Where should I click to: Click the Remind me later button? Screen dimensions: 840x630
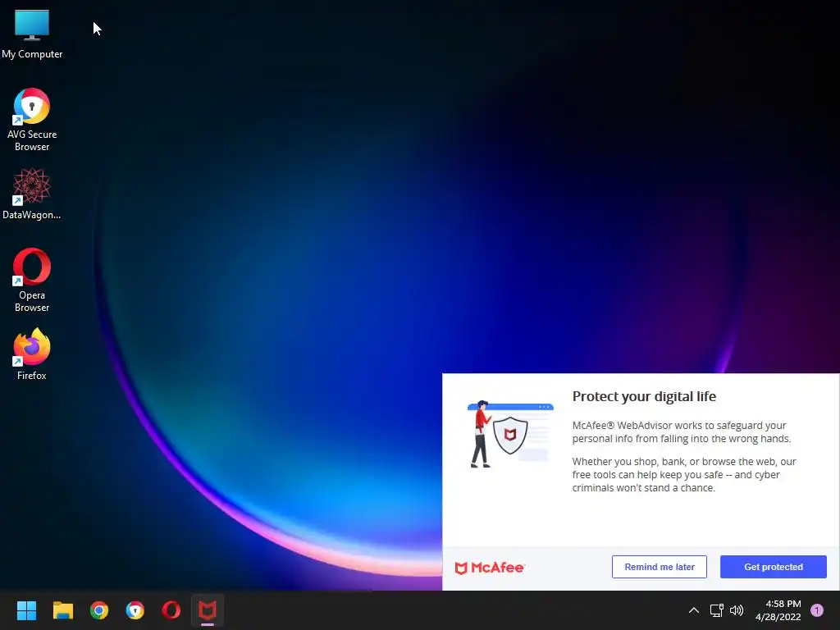point(660,567)
